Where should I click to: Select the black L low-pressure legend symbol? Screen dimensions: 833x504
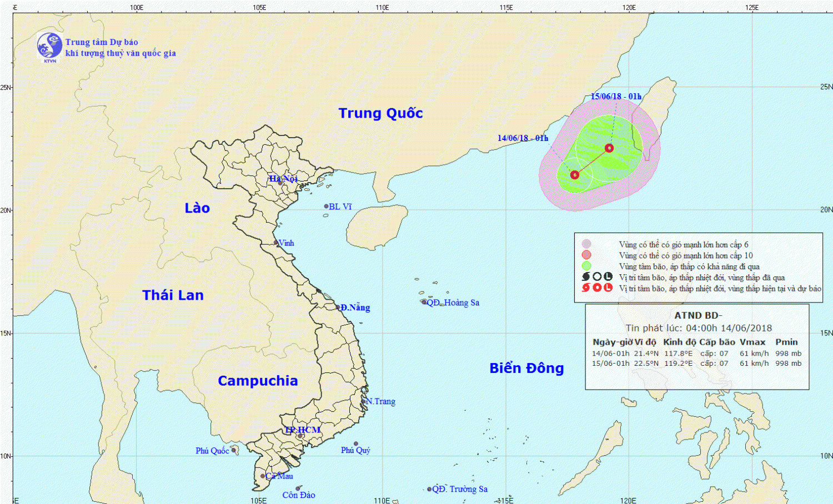(608, 276)
